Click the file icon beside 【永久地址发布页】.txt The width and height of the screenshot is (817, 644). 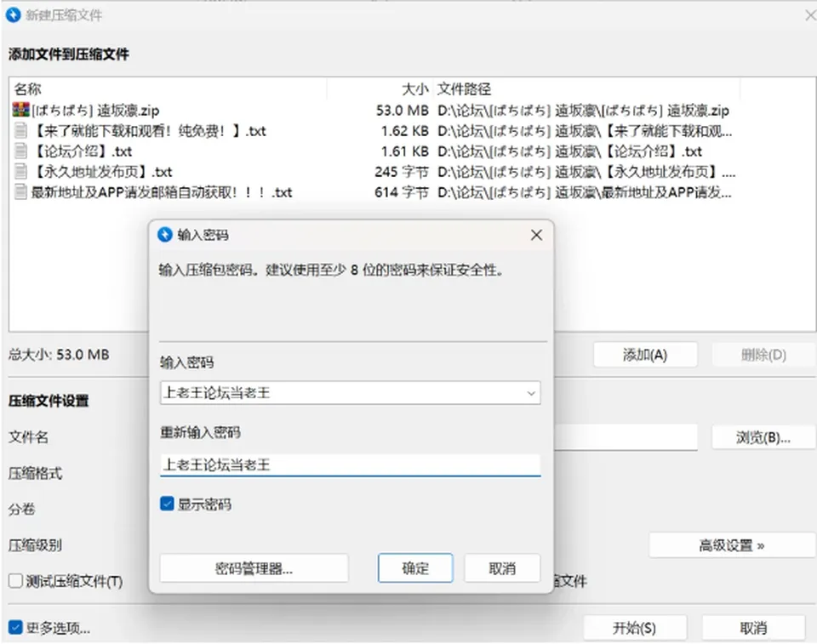tap(20, 171)
